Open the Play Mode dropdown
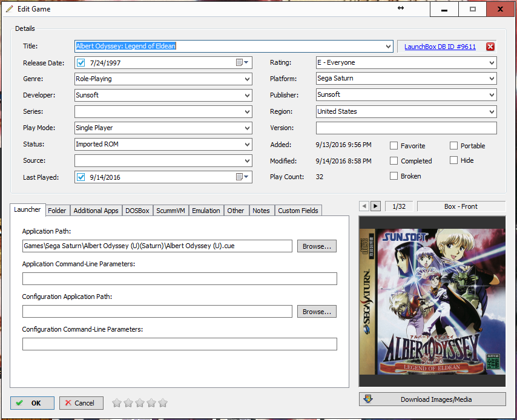 pos(247,128)
